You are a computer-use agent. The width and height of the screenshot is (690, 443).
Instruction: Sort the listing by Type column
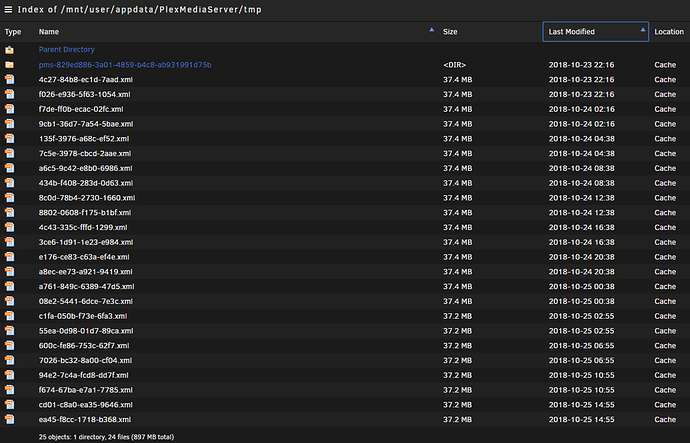[13, 32]
